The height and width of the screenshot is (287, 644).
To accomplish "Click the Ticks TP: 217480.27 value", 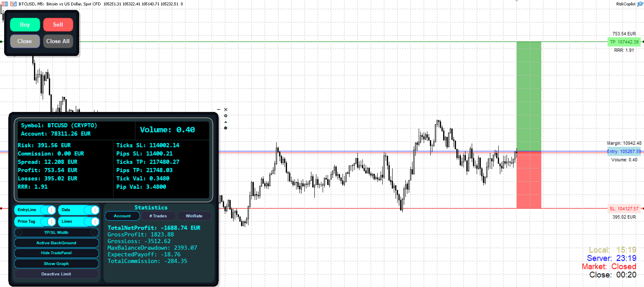I will point(148,162).
